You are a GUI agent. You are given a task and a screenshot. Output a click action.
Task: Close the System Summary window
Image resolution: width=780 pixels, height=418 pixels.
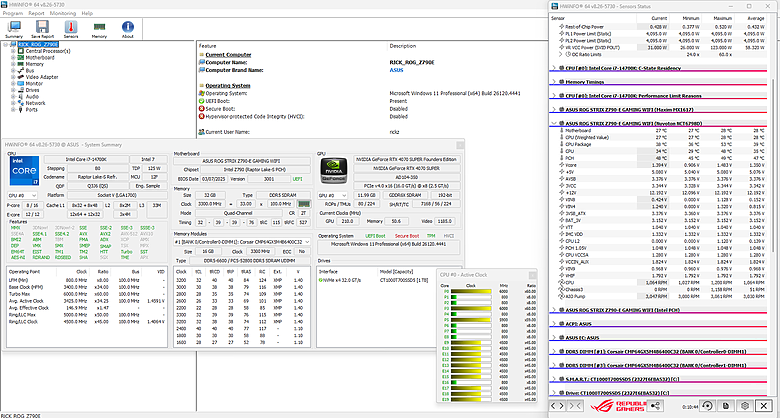click(460, 144)
